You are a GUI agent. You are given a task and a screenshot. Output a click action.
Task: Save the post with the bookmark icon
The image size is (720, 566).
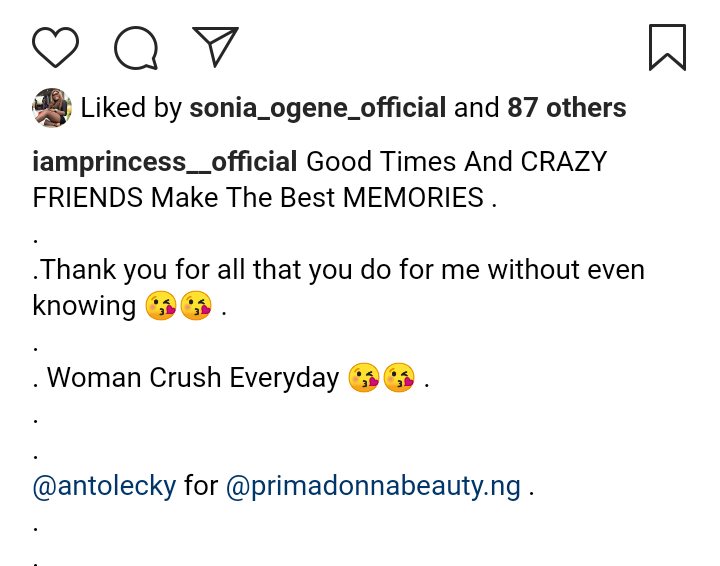pyautogui.click(x=667, y=47)
